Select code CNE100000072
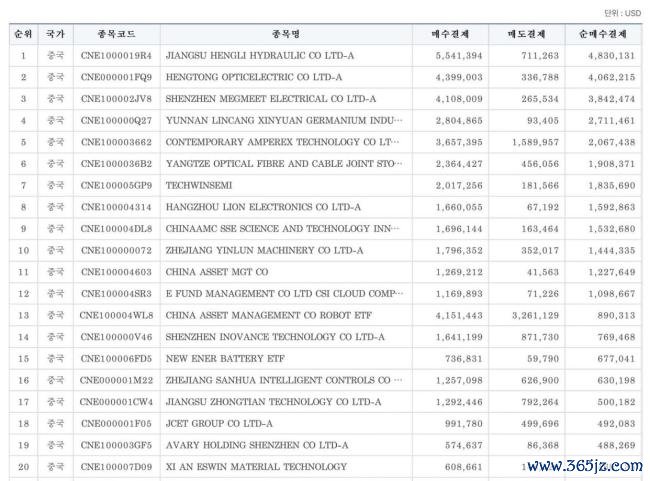 (x=116, y=250)
